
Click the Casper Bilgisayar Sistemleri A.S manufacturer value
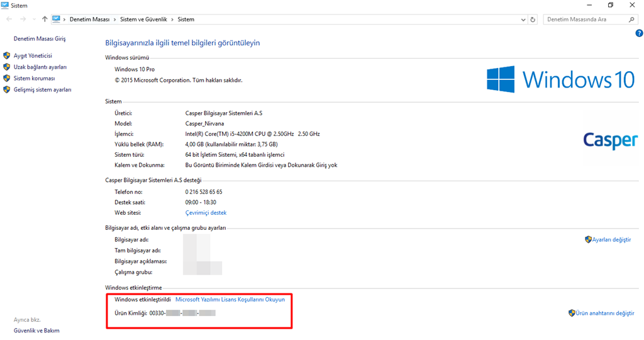(x=224, y=113)
